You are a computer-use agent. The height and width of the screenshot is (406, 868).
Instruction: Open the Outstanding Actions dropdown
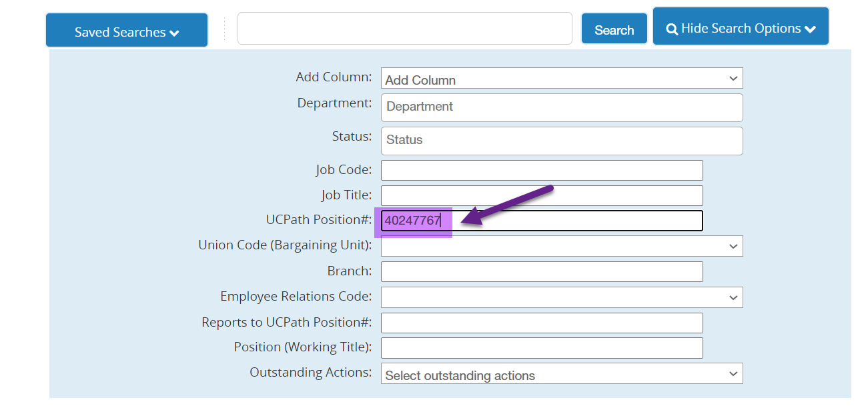point(561,374)
